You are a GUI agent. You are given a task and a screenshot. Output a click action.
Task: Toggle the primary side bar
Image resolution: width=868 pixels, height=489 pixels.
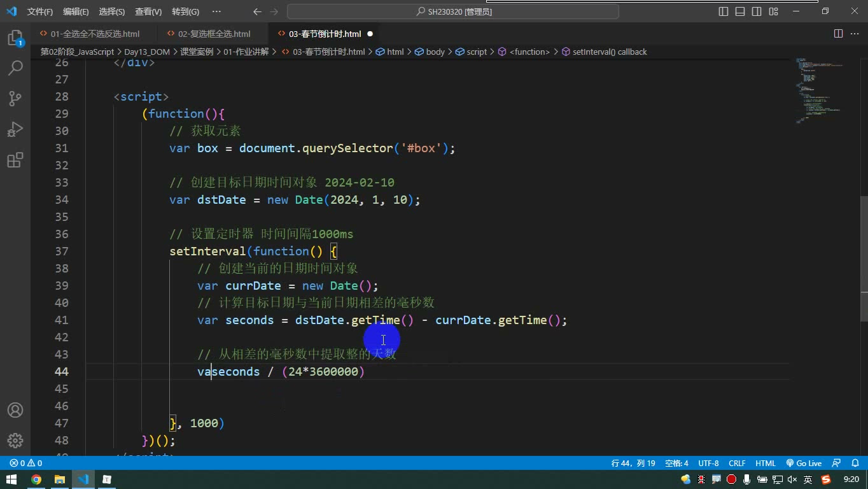[724, 11]
